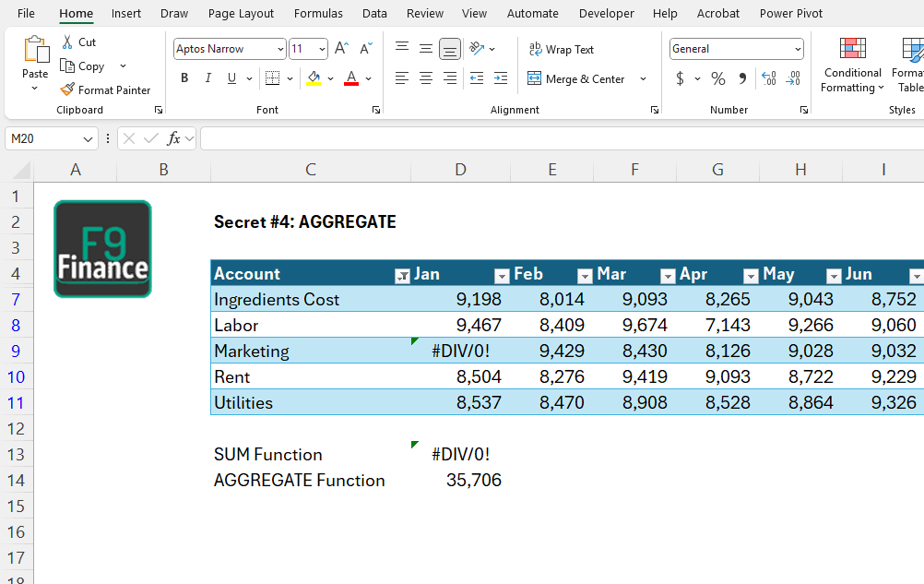Click the Paste button

35,60
